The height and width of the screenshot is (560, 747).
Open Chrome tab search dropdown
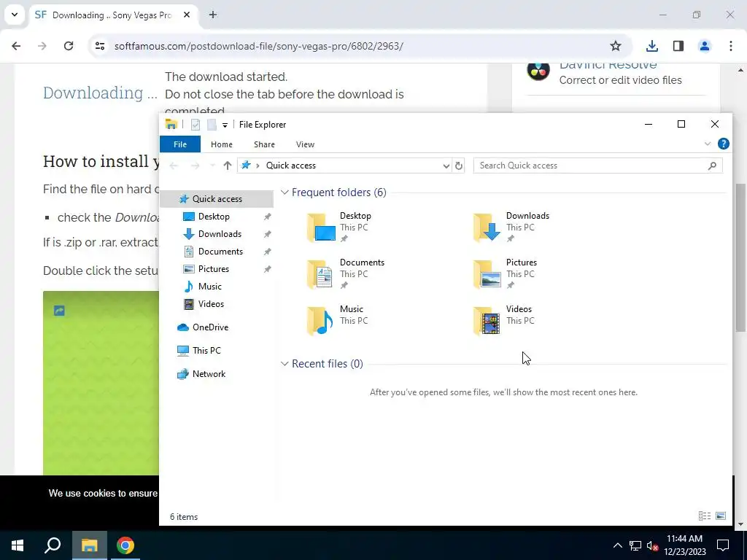(x=15, y=15)
